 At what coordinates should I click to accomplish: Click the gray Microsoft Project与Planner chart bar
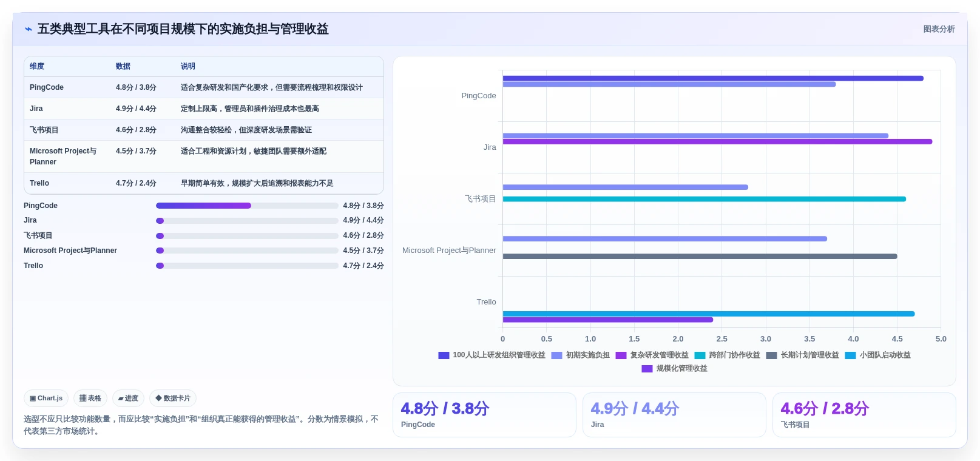(x=700, y=257)
